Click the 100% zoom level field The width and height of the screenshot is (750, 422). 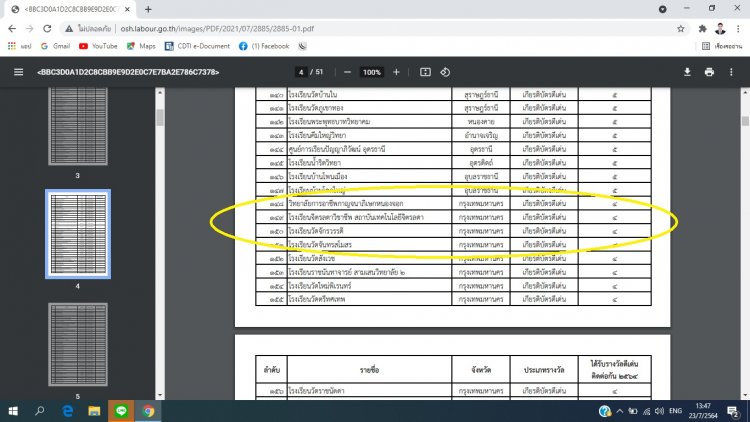(372, 72)
